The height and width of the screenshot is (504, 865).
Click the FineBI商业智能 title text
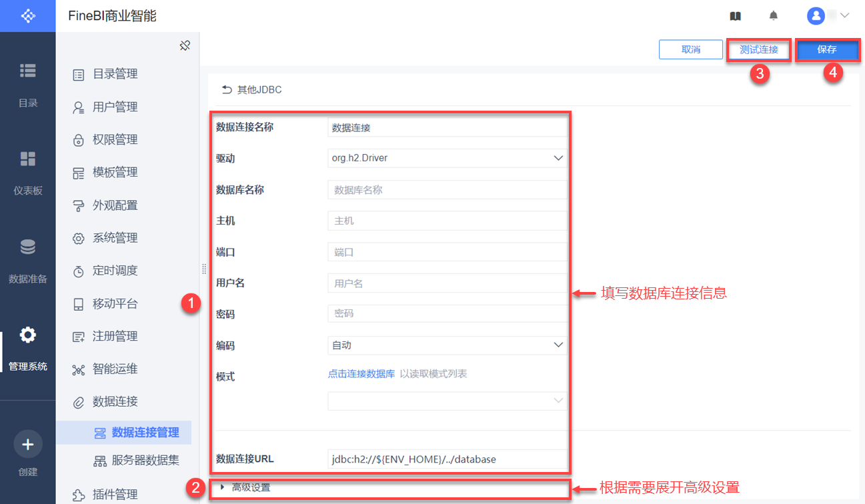[x=113, y=16]
